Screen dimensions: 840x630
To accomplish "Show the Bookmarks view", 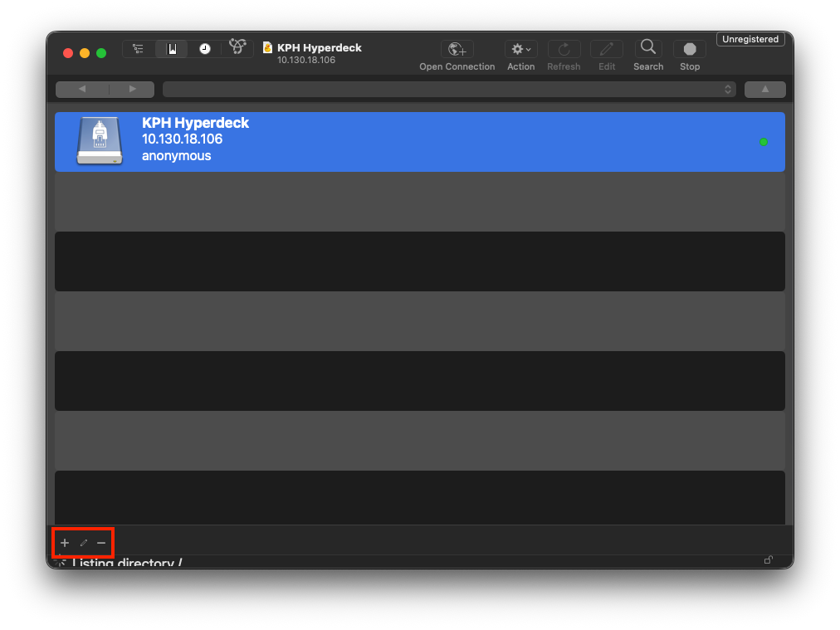I will tap(172, 49).
